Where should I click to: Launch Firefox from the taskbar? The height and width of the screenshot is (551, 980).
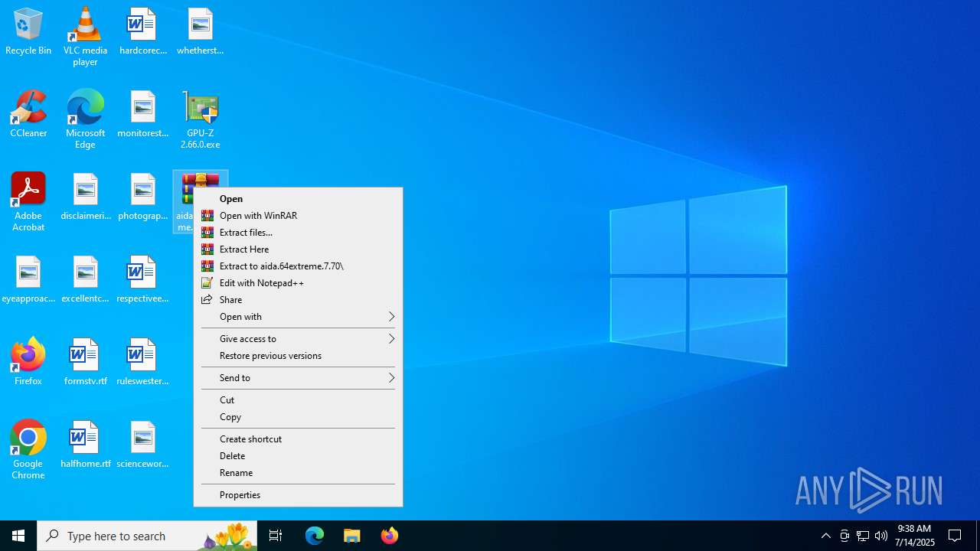coord(389,536)
